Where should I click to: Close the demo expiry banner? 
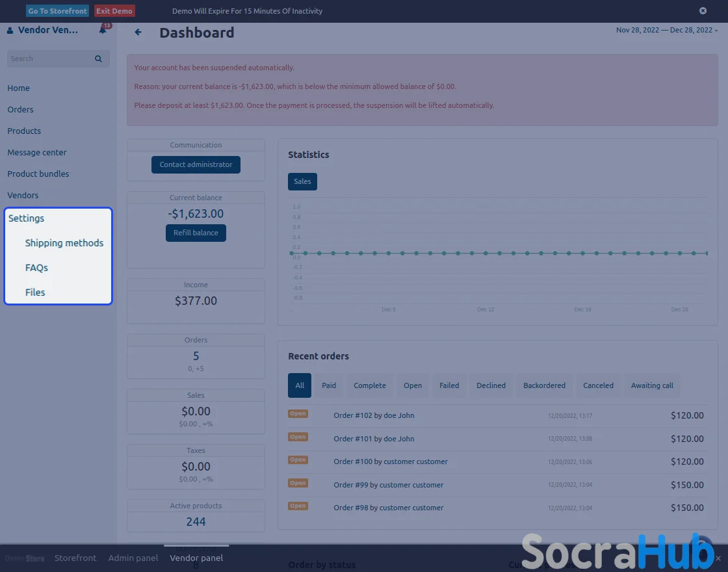(x=703, y=11)
